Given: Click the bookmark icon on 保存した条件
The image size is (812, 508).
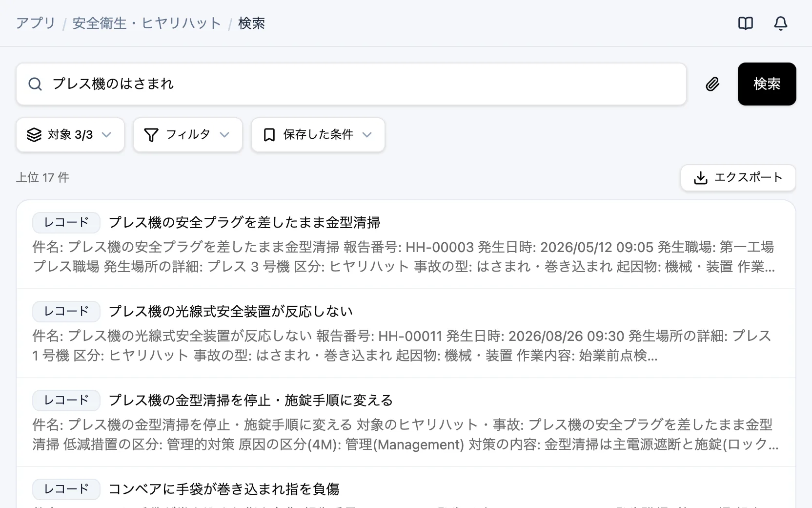Looking at the screenshot, I should tap(269, 135).
